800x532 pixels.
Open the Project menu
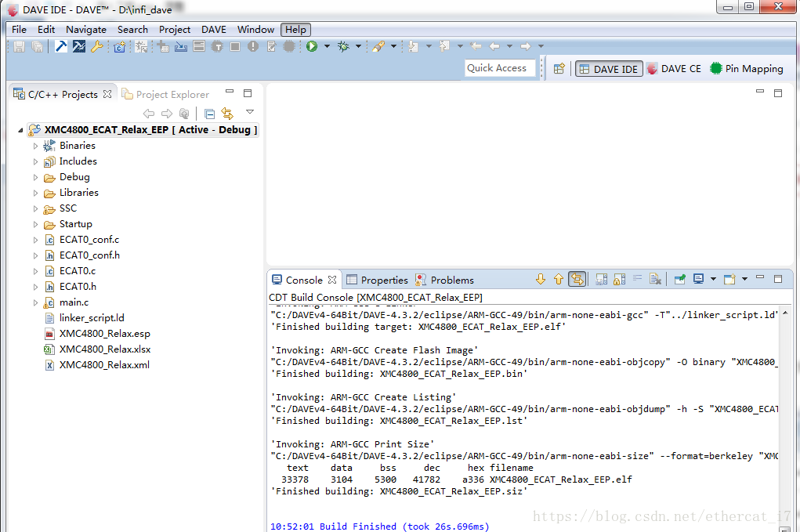(x=175, y=30)
